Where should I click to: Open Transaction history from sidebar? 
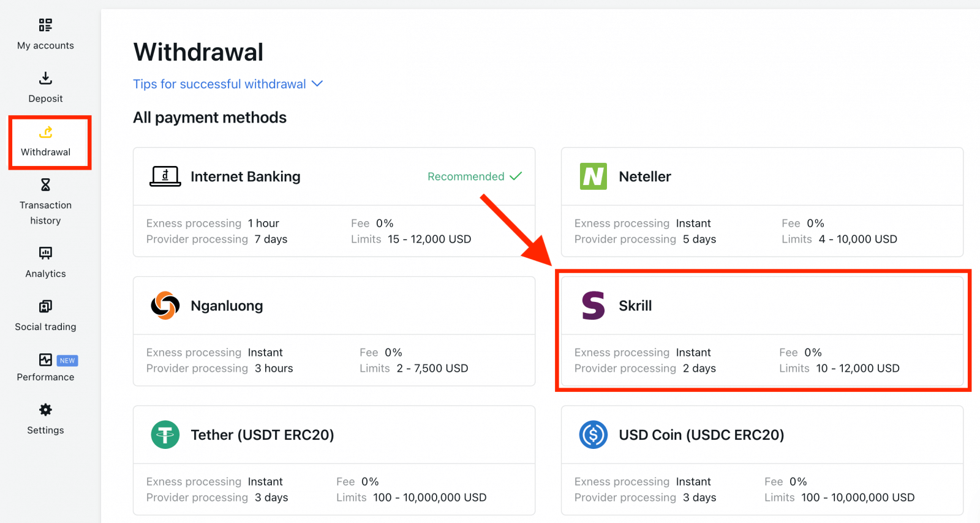(x=45, y=201)
